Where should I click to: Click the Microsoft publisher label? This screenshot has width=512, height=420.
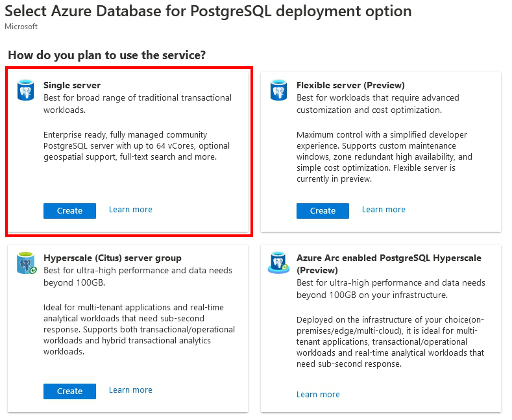21,27
